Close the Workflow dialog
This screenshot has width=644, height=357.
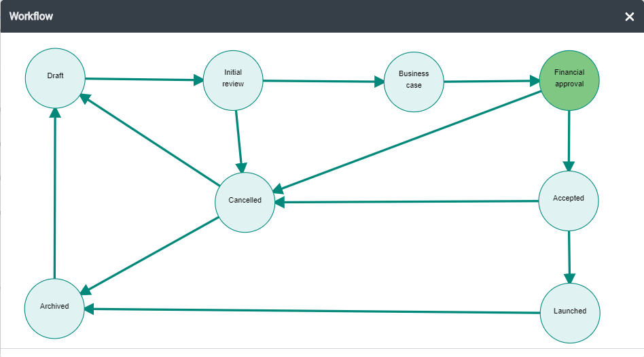629,16
